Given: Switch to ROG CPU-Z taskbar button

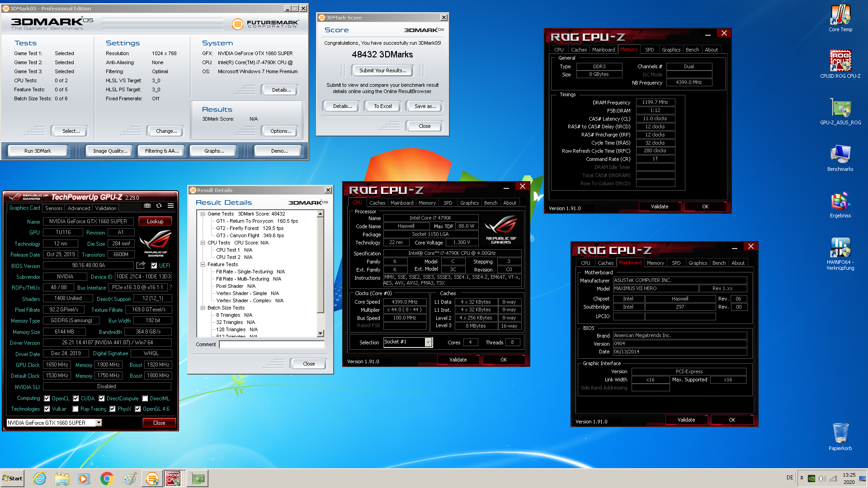Looking at the screenshot, I should coord(174,478).
